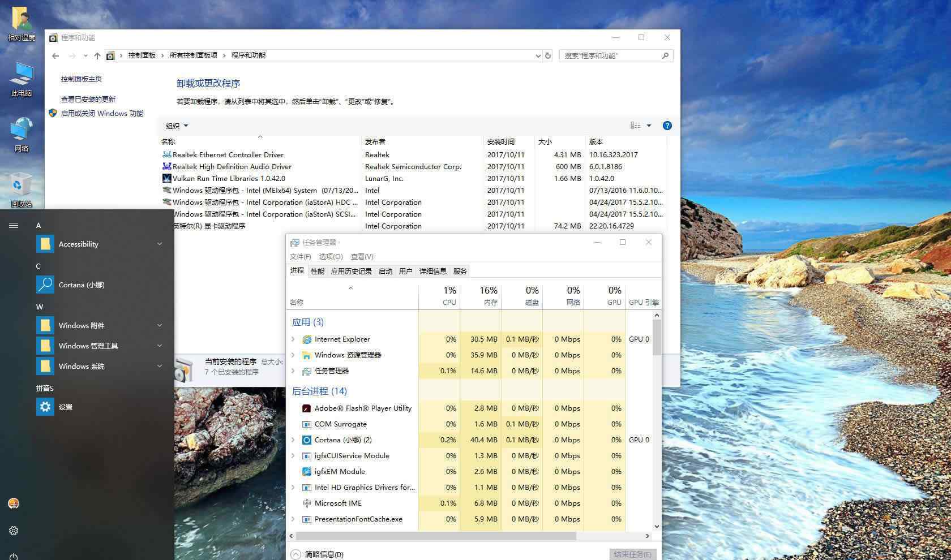Image resolution: width=951 pixels, height=560 pixels.
Task: Select Internet Explorer process icon
Action: [x=307, y=339]
